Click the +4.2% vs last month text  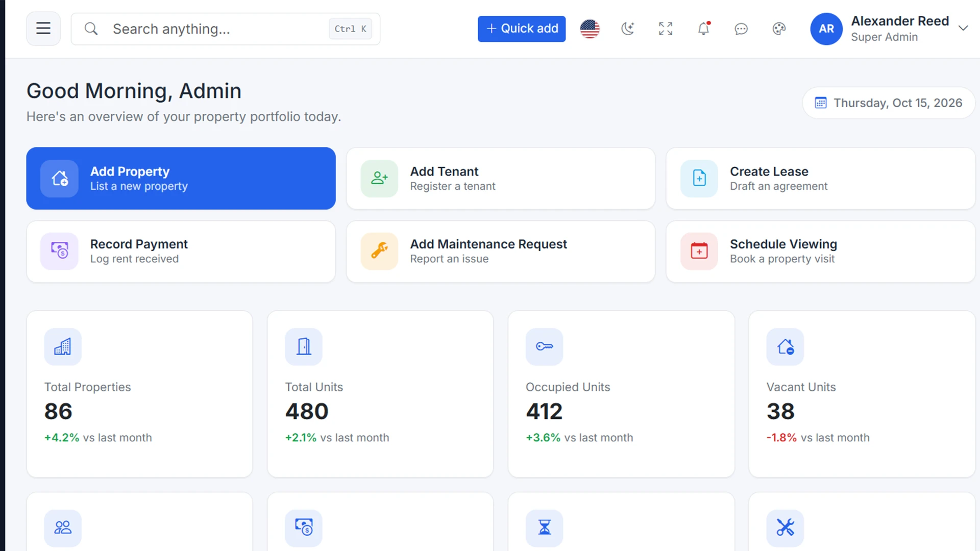98,438
